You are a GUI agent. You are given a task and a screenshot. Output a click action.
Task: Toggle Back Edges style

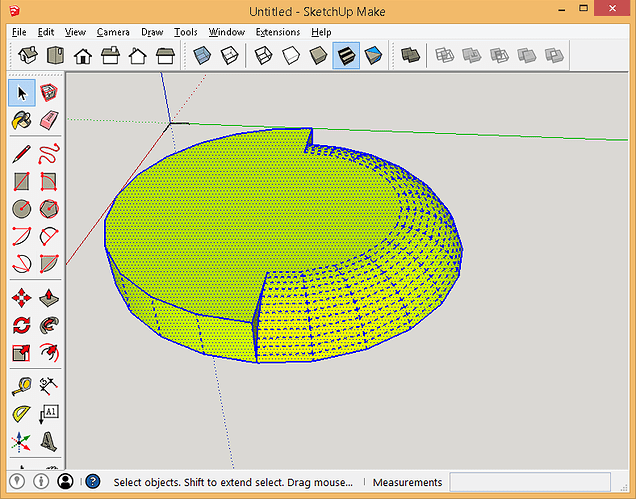[230, 56]
